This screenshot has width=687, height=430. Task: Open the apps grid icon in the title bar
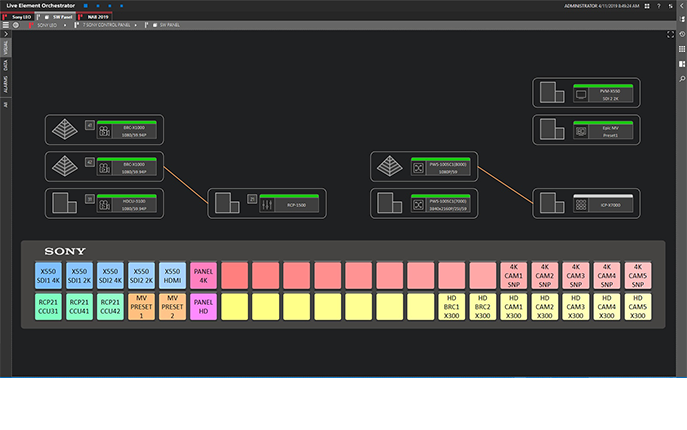coord(647,6)
